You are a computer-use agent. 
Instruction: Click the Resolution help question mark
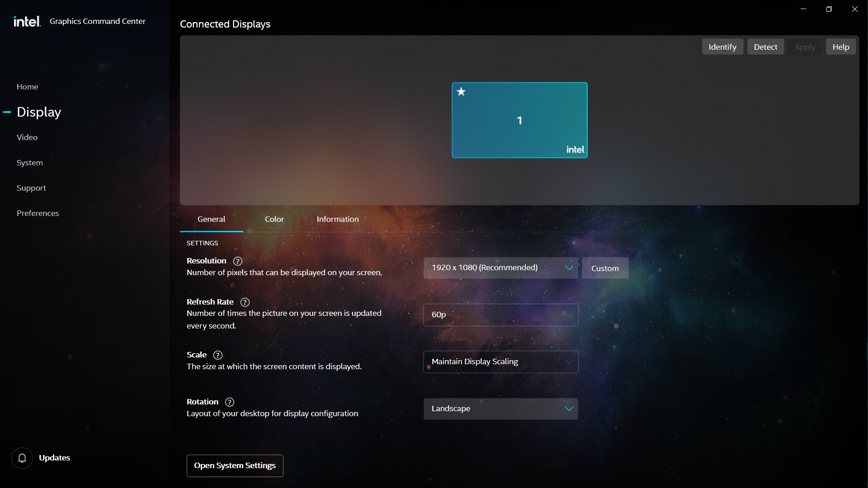[x=237, y=261]
